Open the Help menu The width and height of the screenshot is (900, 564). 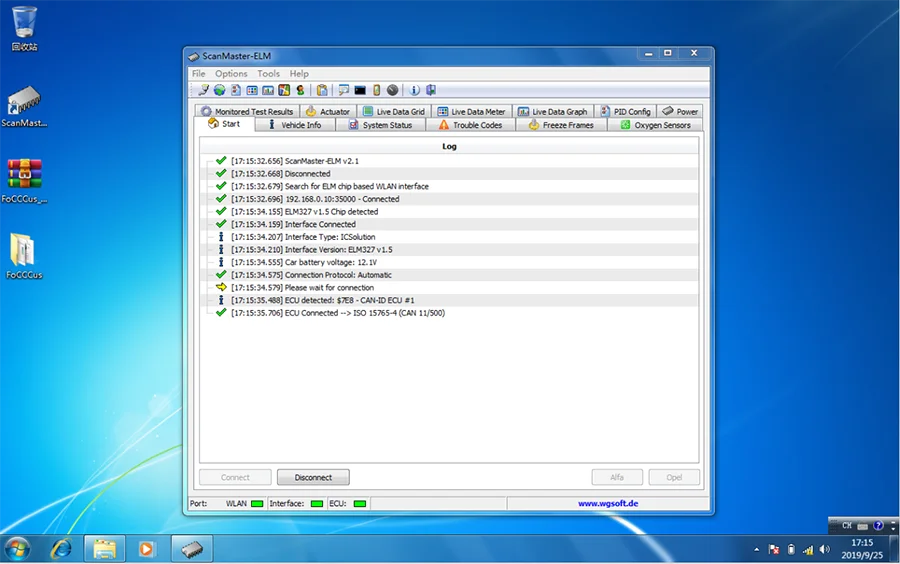[298, 73]
